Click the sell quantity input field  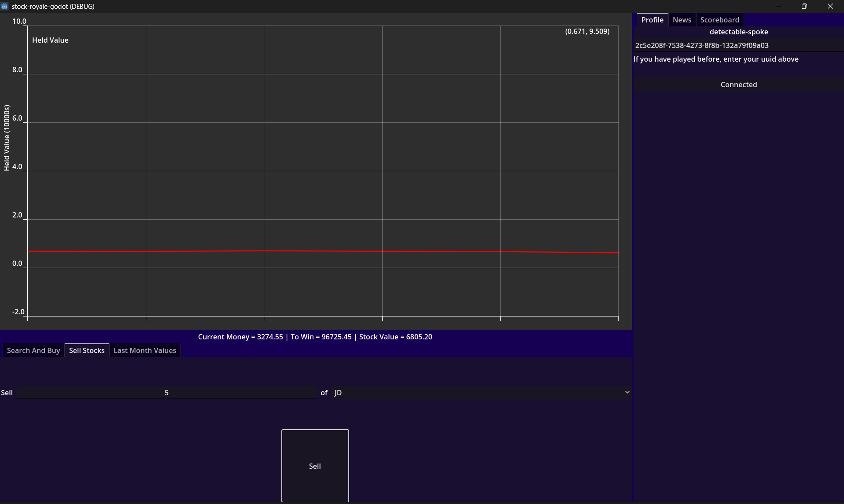(x=166, y=392)
